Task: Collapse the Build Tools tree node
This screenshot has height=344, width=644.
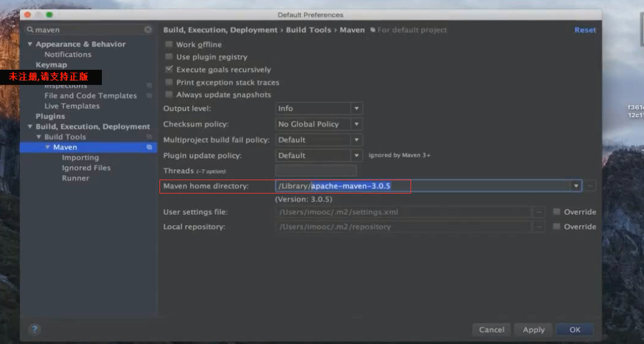Action: 39,137
